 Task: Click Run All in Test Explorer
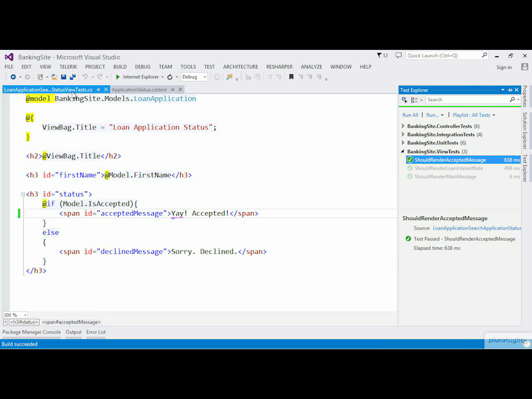(410, 115)
